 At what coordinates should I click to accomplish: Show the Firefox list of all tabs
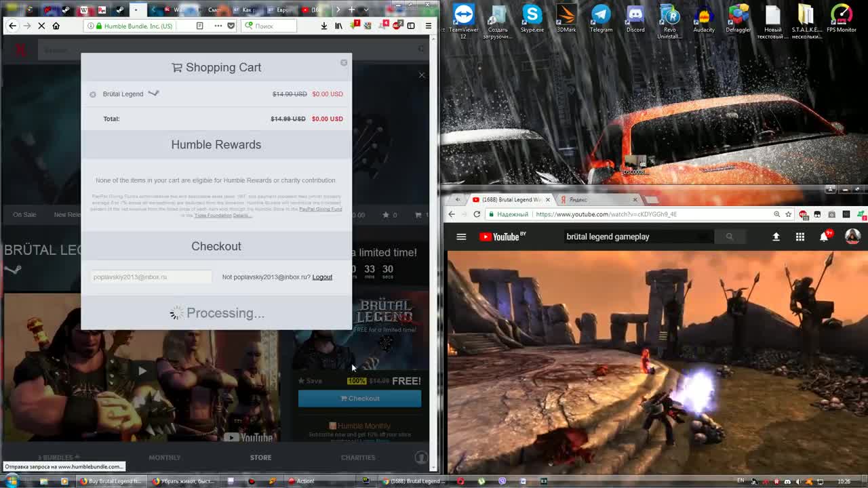tap(366, 9)
